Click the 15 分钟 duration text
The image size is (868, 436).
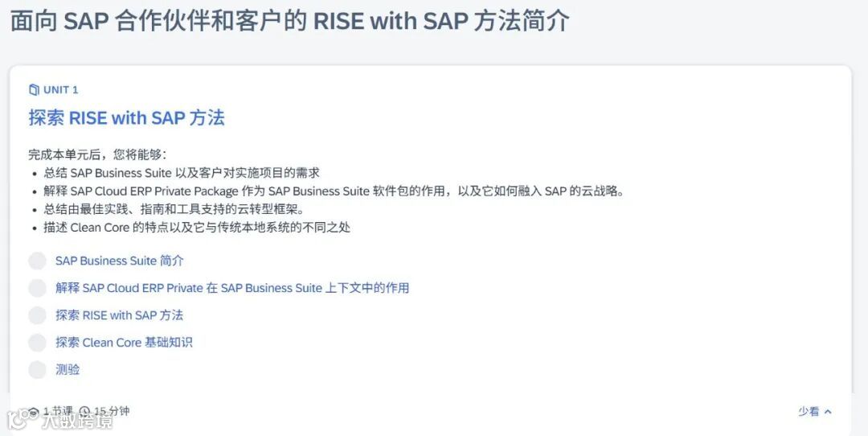tap(112, 412)
